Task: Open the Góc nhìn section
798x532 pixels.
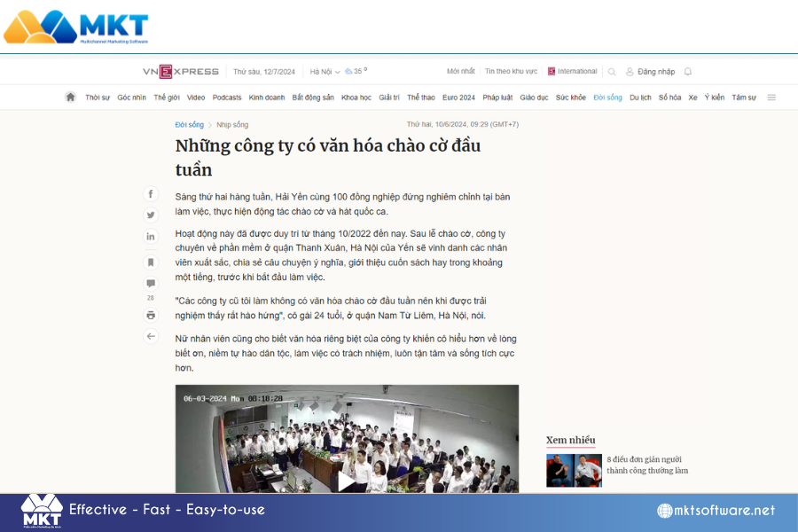Action: [131, 98]
